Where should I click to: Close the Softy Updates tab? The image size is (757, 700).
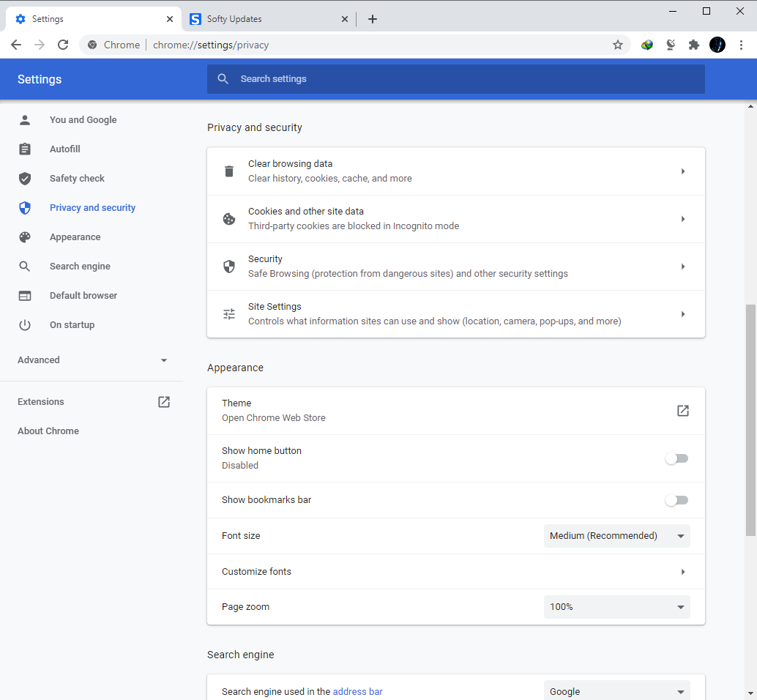click(344, 19)
